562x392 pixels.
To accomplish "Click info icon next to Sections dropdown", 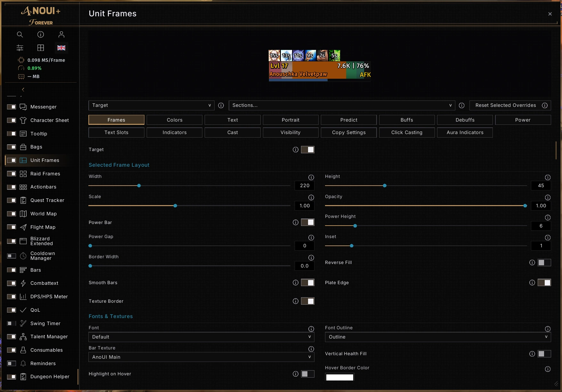I will tap(461, 105).
